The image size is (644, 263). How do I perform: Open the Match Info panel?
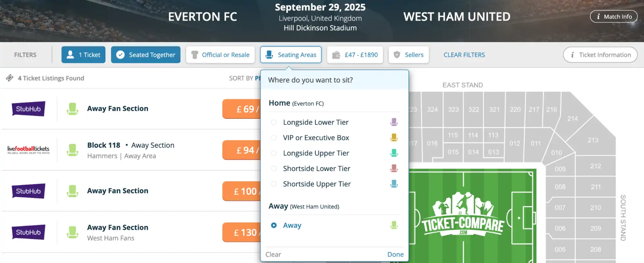click(x=613, y=16)
